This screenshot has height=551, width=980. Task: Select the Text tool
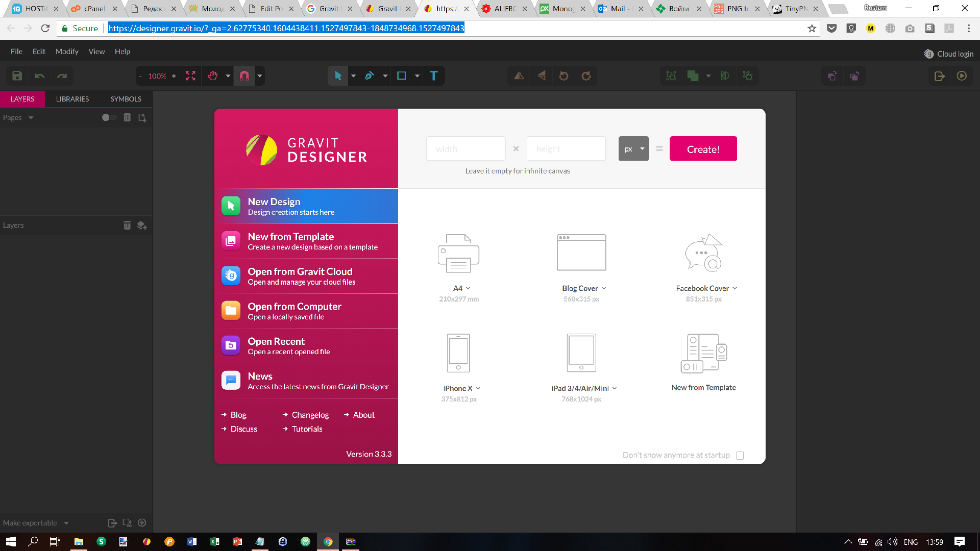pos(434,76)
